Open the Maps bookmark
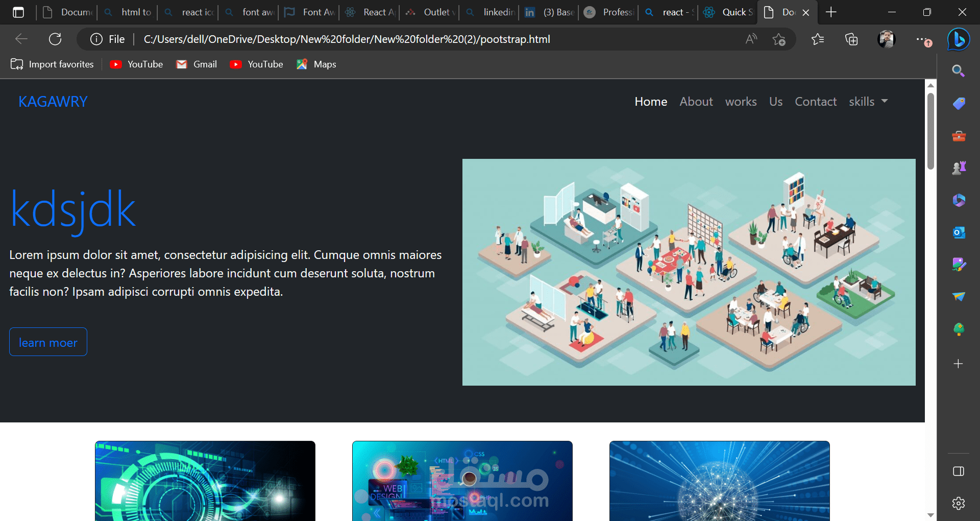 coord(316,64)
